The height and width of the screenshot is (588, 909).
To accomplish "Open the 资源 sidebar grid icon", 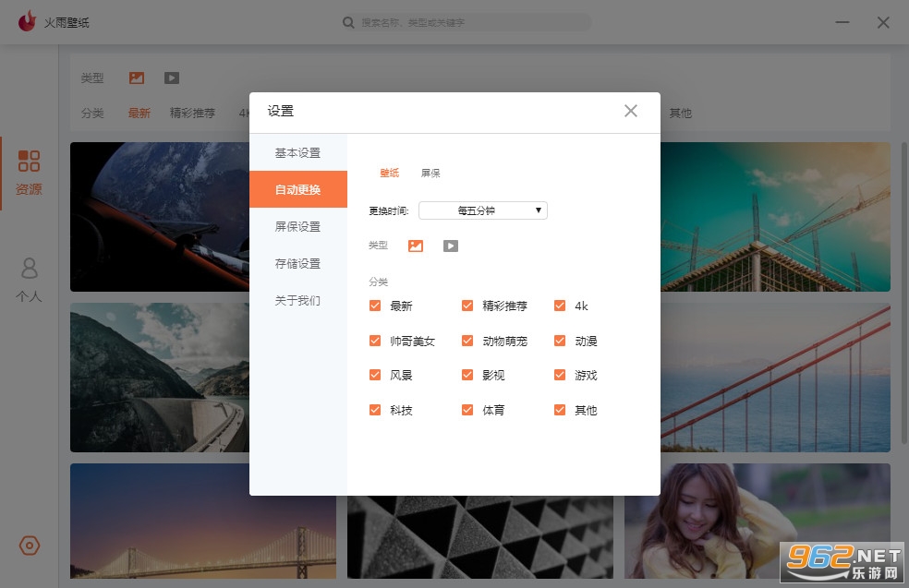I will pos(29,161).
